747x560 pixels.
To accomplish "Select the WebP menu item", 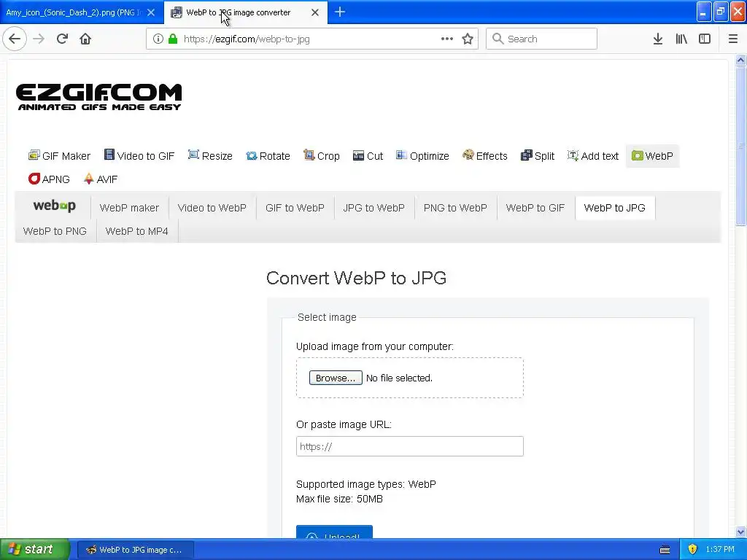I will [x=652, y=156].
